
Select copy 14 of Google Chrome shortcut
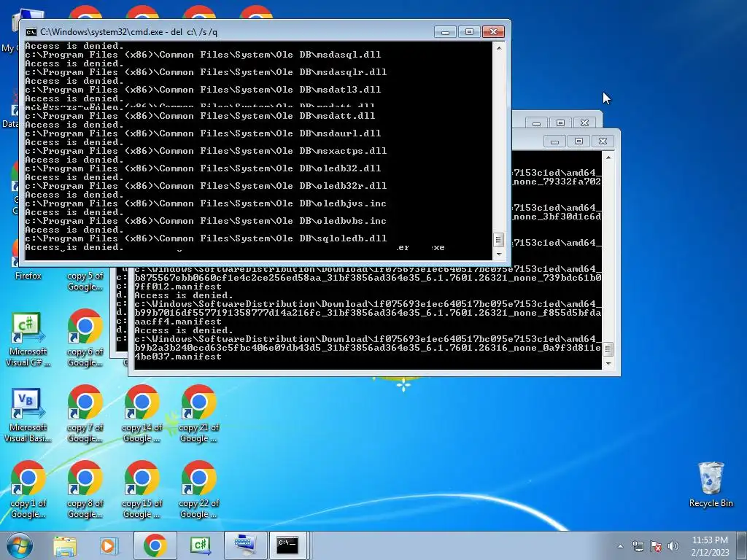click(142, 414)
